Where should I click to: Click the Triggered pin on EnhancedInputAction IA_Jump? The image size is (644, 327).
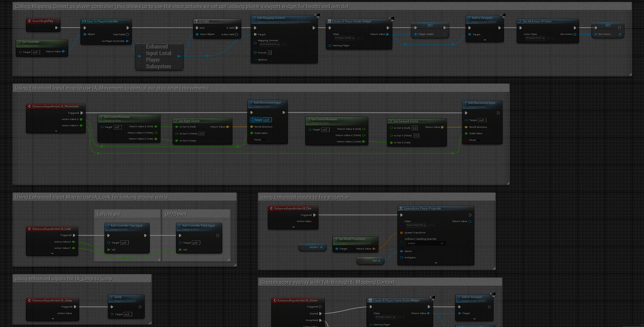[x=75, y=307]
